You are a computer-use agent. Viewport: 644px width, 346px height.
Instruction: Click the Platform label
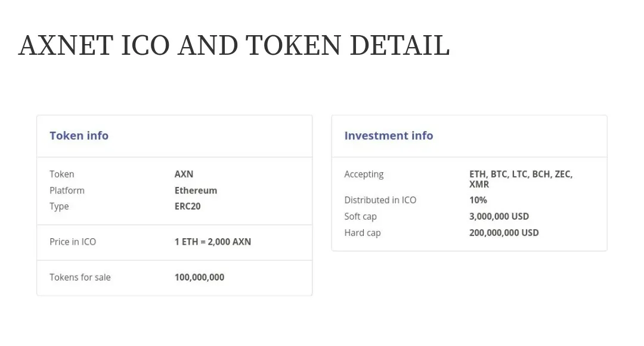[x=67, y=191]
